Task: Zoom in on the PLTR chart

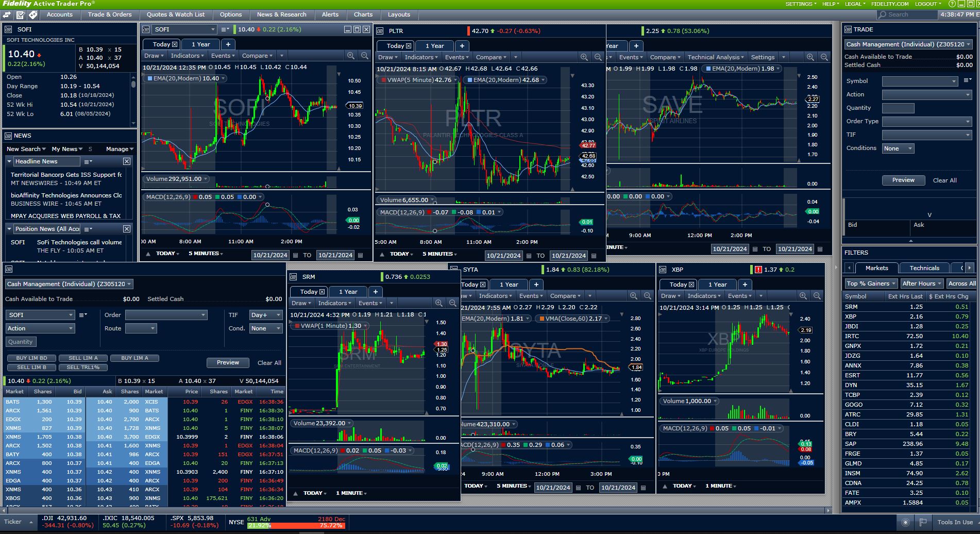Action: pyautogui.click(x=584, y=57)
